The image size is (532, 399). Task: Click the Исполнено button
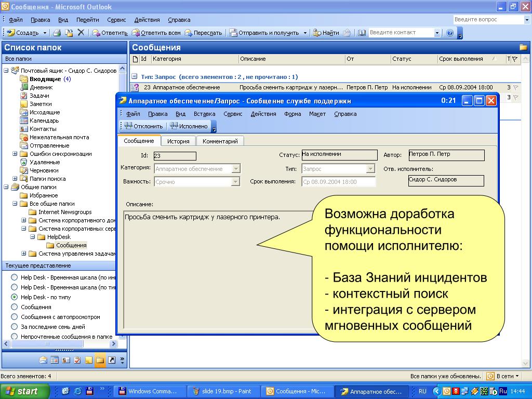(x=189, y=126)
